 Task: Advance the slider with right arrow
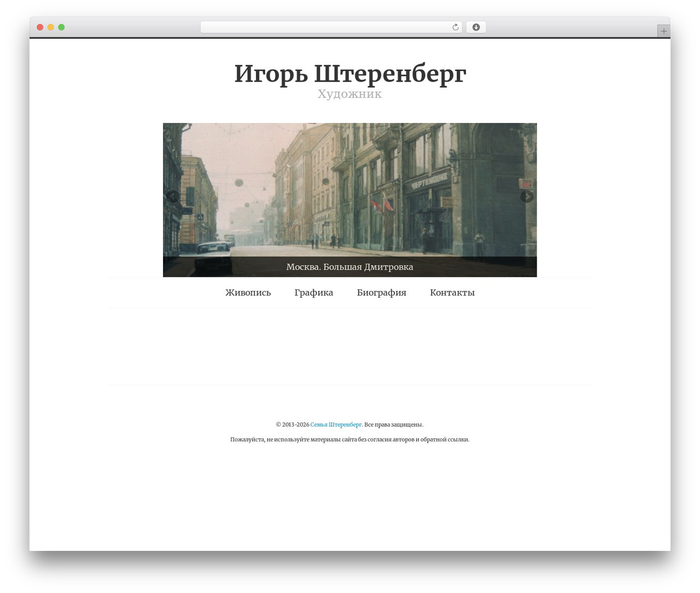point(527,196)
